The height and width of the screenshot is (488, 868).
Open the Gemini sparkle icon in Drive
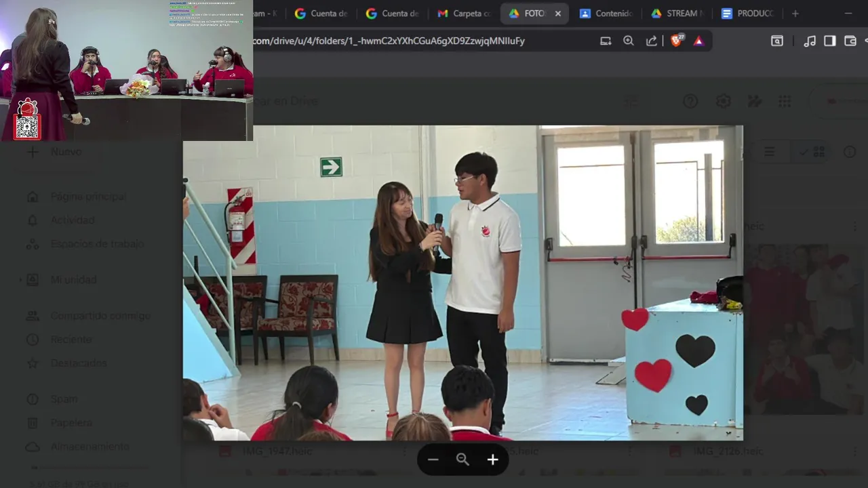coord(755,102)
